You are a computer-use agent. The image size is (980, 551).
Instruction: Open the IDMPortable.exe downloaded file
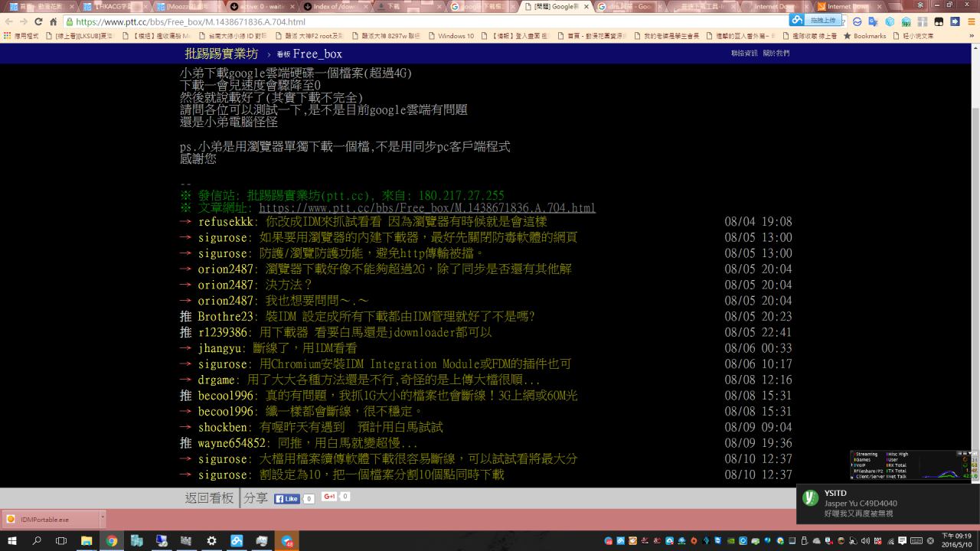pos(44,519)
